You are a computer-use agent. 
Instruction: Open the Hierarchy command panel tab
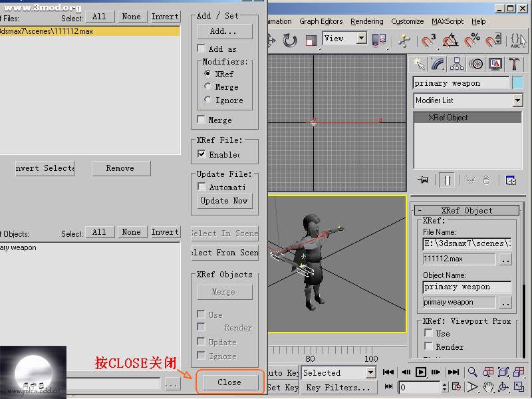coord(457,64)
